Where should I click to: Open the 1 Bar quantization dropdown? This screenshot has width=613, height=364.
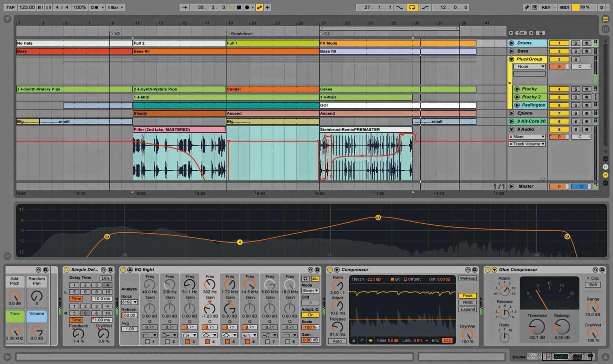(115, 7)
